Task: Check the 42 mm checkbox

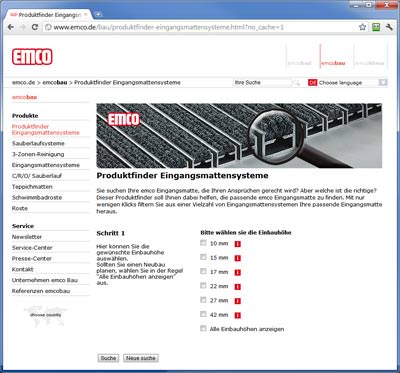Action: tap(203, 314)
